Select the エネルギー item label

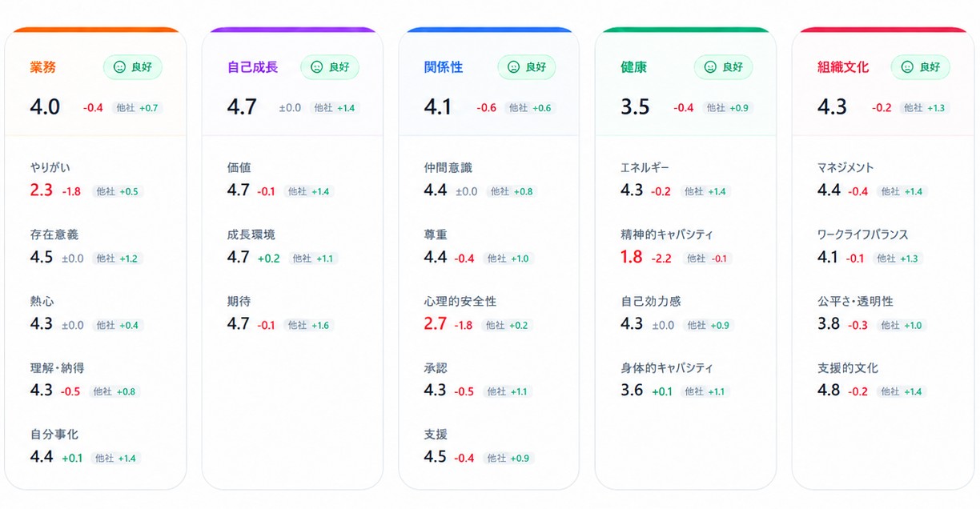[645, 168]
